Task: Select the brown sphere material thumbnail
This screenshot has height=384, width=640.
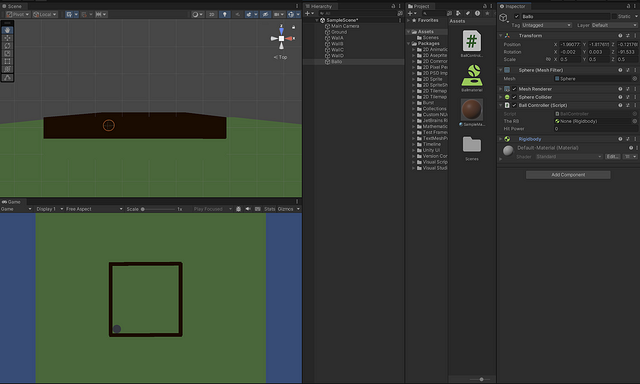Action: coord(471,109)
